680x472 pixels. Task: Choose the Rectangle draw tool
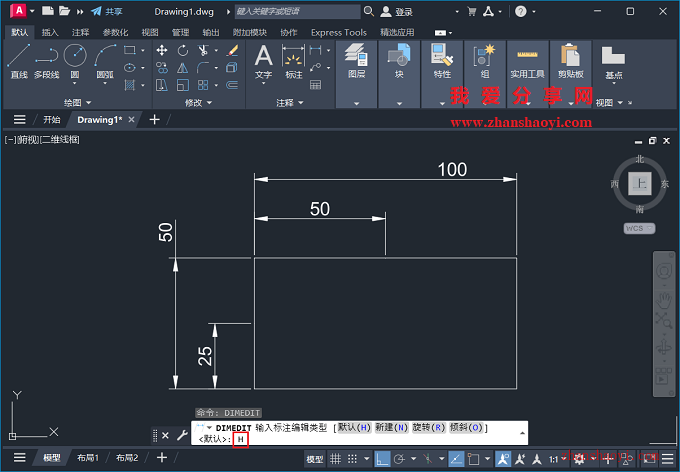pyautogui.click(x=130, y=50)
